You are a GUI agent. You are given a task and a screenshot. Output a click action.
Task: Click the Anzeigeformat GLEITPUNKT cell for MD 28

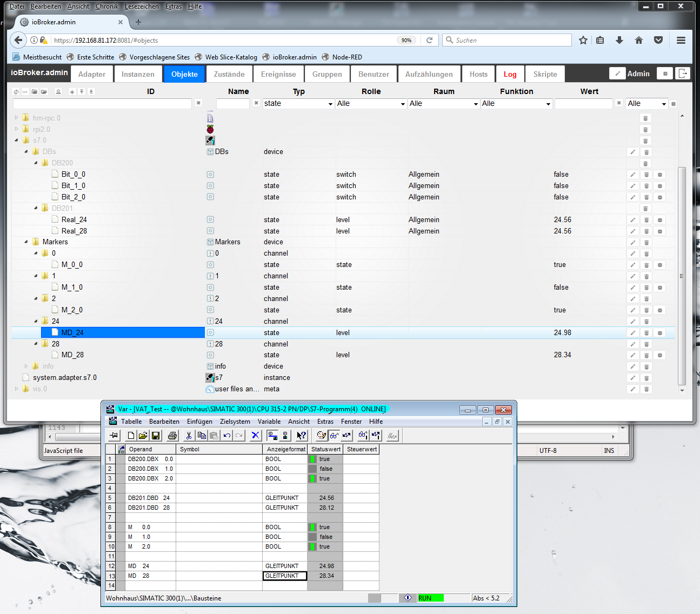(284, 576)
